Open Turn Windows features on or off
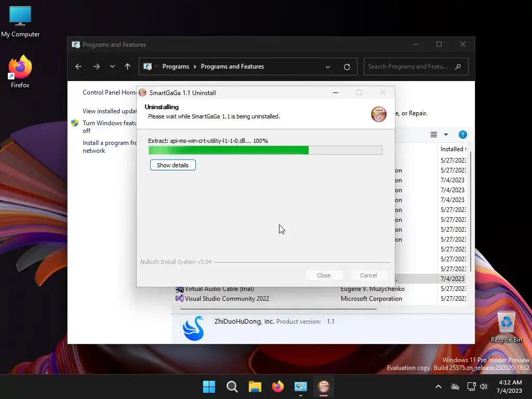 click(109, 127)
